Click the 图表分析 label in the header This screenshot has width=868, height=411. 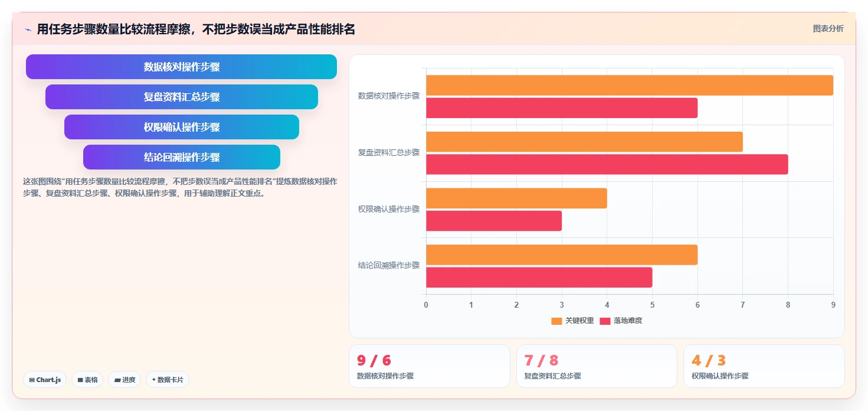(828, 28)
